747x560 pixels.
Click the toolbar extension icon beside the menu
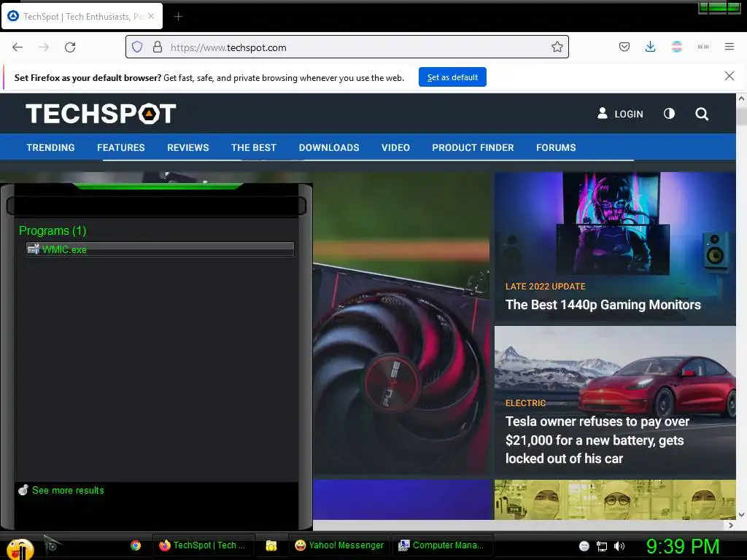coord(703,47)
